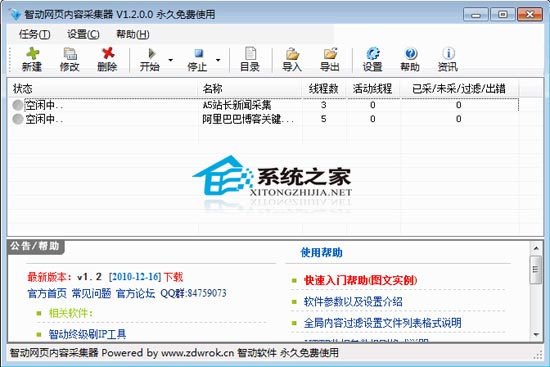Open 软件参数以及设置介绍 link
Screen dimensions: 550x367
[x=353, y=302]
